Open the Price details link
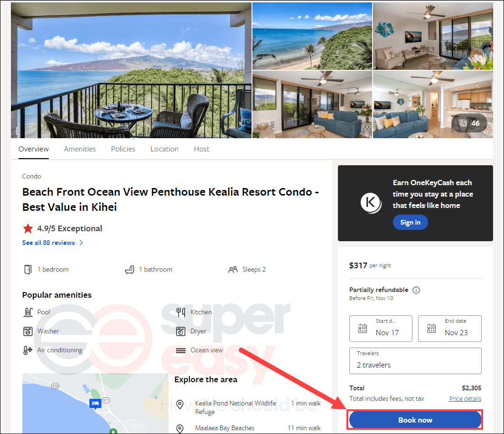 [x=465, y=398]
